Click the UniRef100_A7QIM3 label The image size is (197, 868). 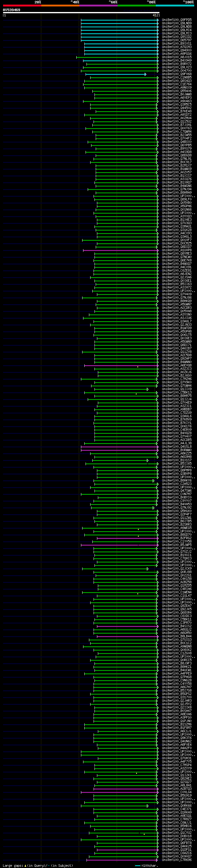point(177,47)
